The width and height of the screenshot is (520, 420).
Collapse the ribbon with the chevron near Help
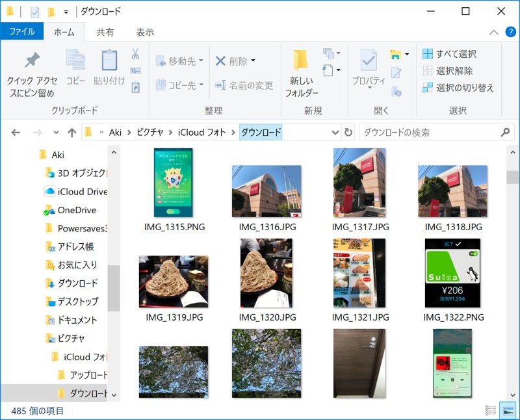495,32
